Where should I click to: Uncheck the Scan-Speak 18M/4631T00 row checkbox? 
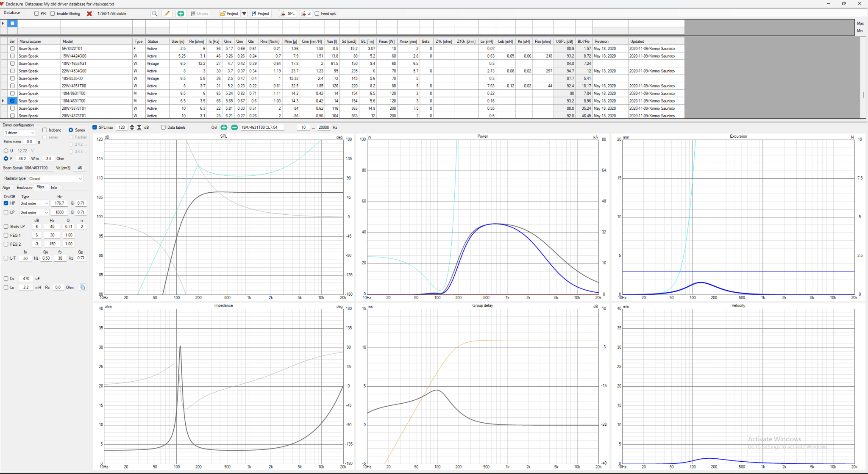[12, 101]
